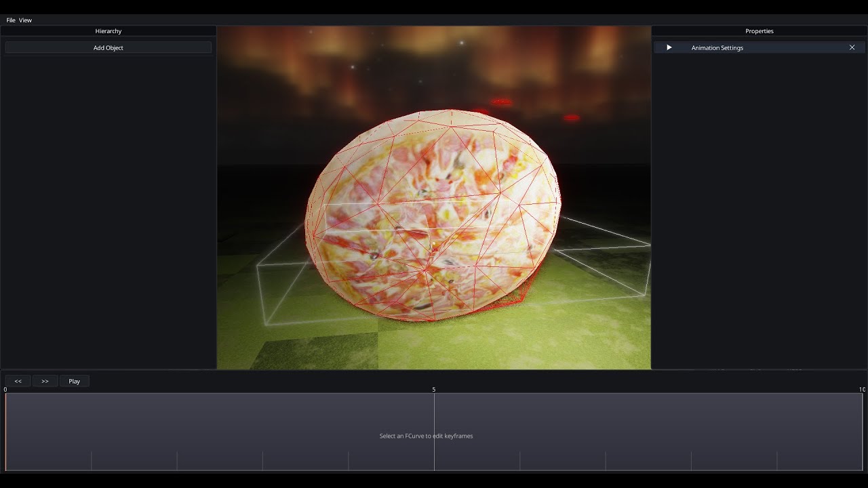
Task: Click the timeline end marker labeled 10
Action: tap(861, 390)
